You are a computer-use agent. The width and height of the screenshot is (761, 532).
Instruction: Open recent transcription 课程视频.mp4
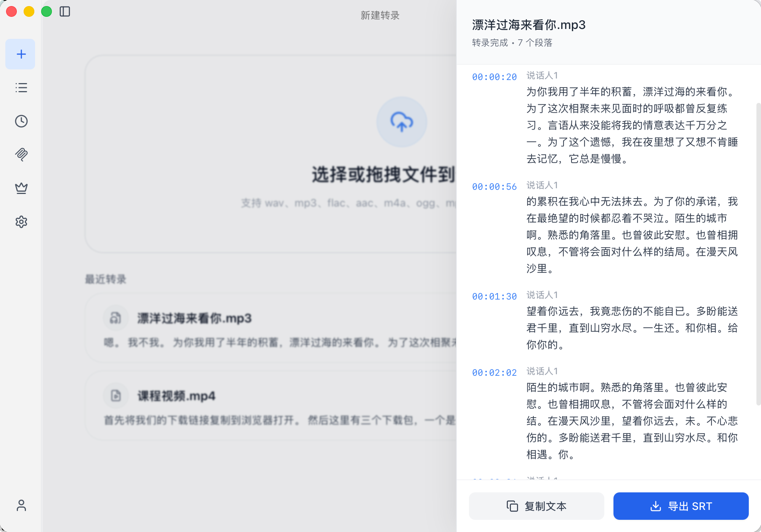(x=271, y=406)
